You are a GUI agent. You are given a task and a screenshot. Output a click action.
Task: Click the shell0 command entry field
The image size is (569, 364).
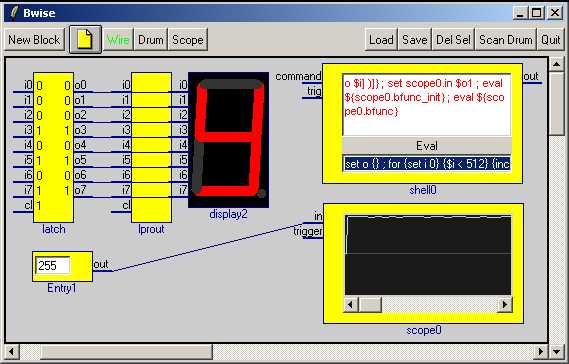point(427,164)
